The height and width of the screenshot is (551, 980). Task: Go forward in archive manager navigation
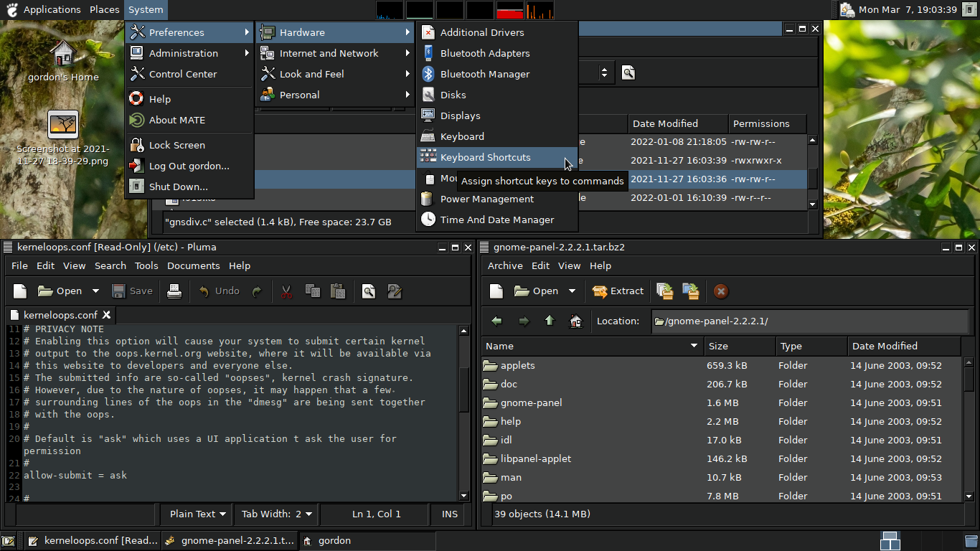pyautogui.click(x=524, y=321)
